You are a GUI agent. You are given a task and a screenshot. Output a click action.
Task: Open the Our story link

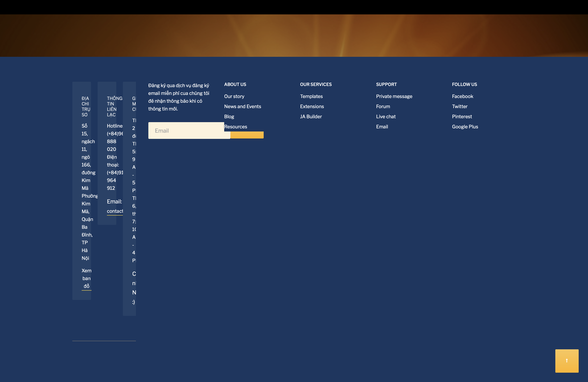[x=234, y=96]
